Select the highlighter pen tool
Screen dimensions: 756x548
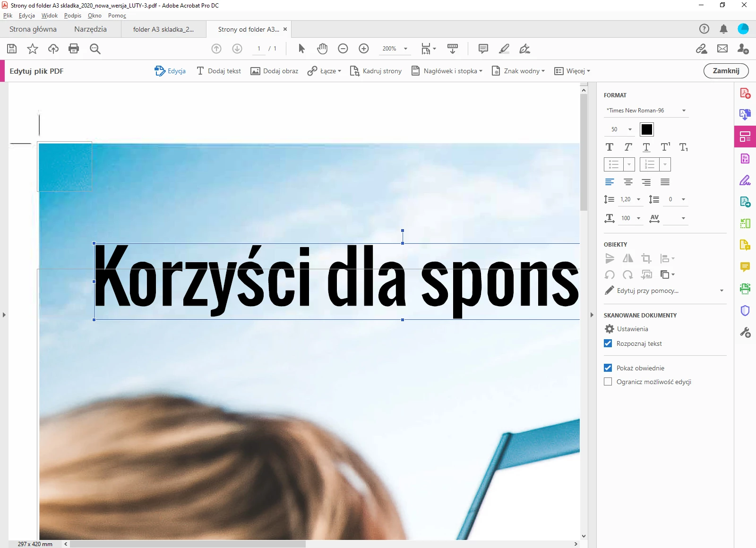click(504, 49)
